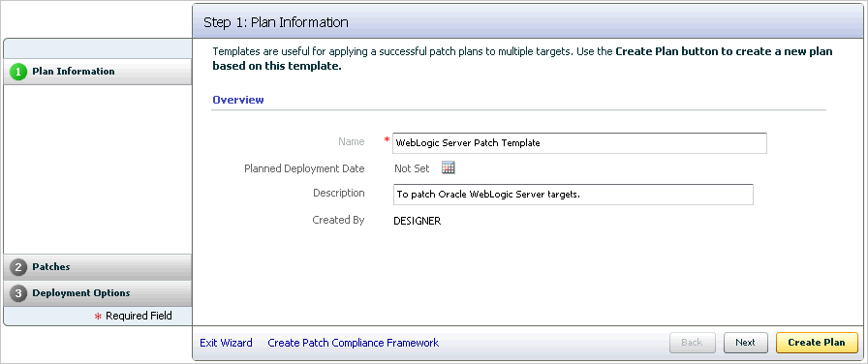Select the 'Not Set' deployment date value
868x364 pixels.
click(412, 168)
